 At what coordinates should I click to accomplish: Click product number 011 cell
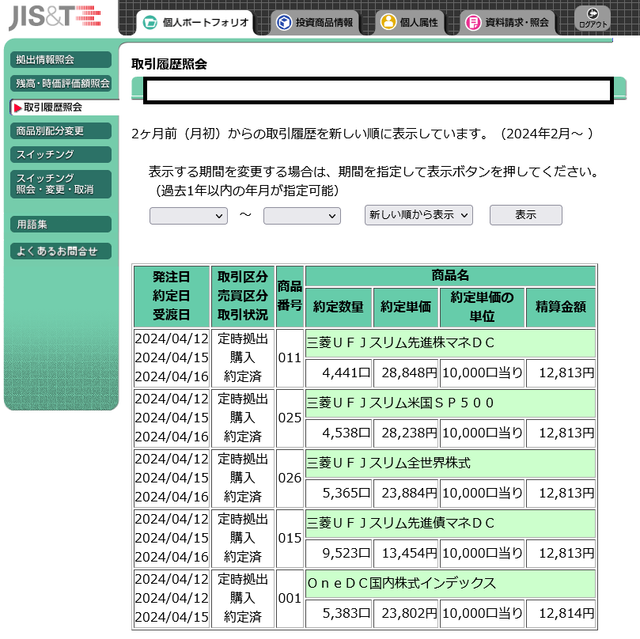[290, 358]
